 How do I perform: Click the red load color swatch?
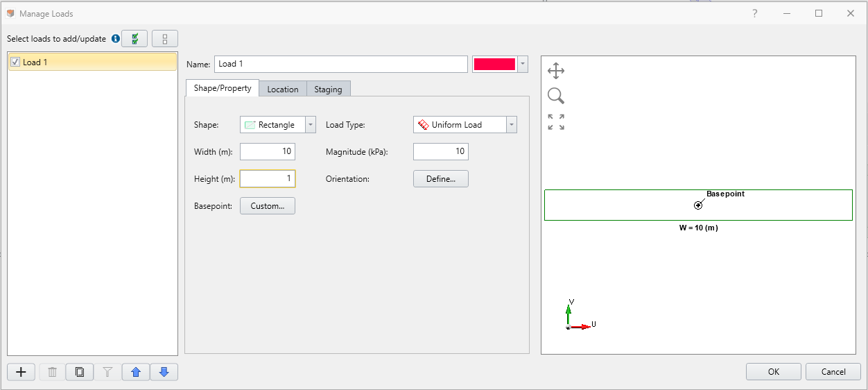(x=494, y=64)
